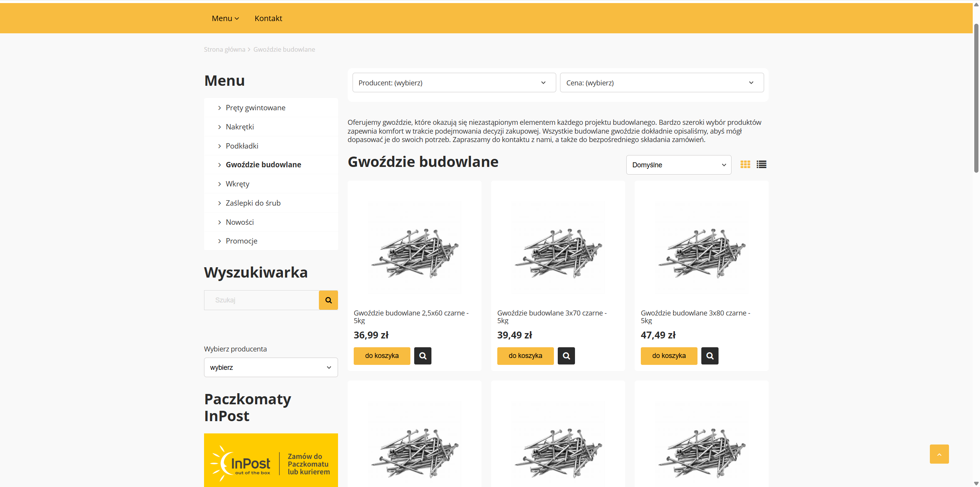This screenshot has height=487, width=980.
Task: Open the Cena filter dropdown
Action: pyautogui.click(x=661, y=82)
